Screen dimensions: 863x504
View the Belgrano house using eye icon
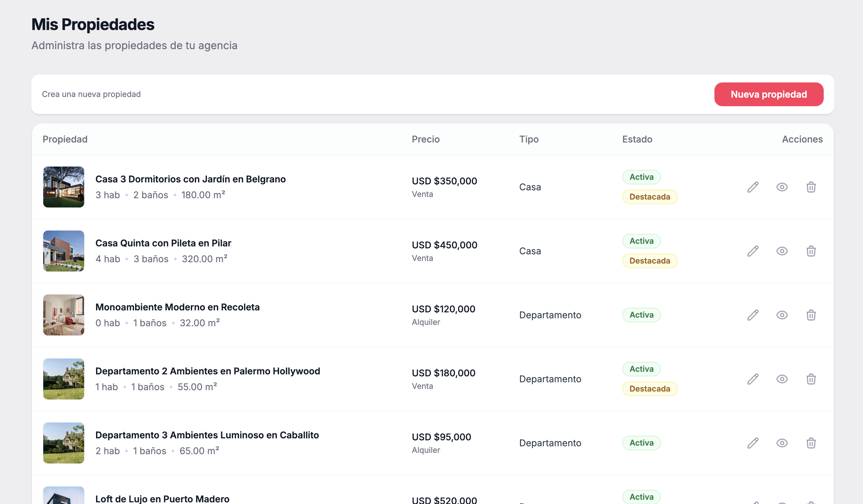(x=782, y=187)
